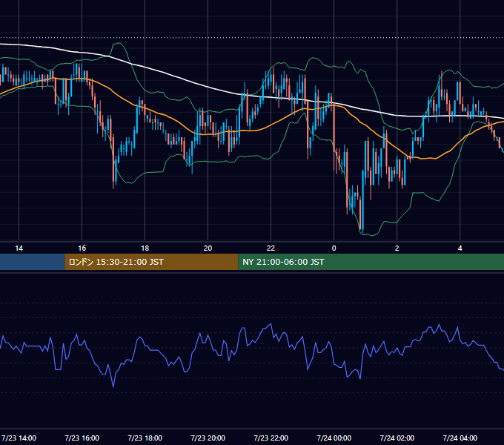The height and width of the screenshot is (445, 504).
Task: Click the blue session bar before London
Action: point(32,262)
